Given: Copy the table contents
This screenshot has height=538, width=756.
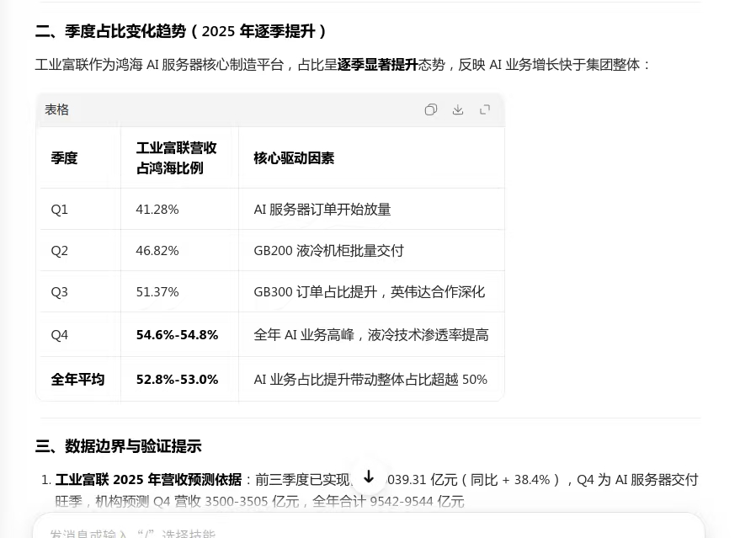Looking at the screenshot, I should (431, 109).
